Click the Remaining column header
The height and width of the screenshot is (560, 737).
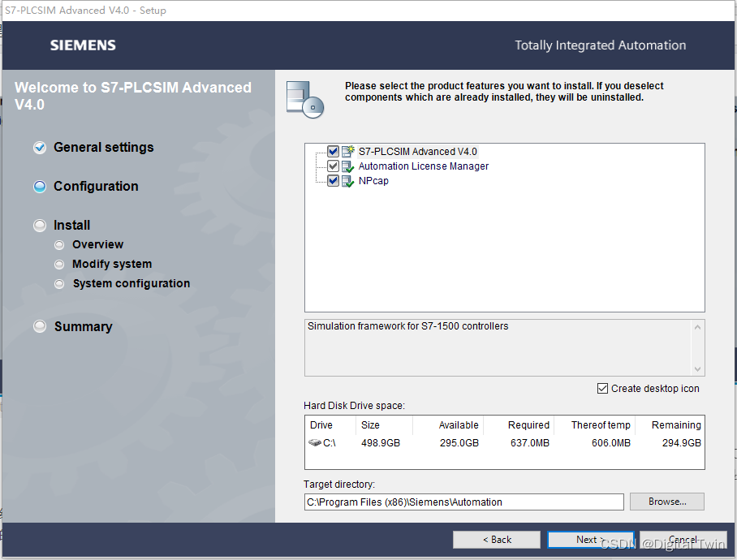pos(676,425)
